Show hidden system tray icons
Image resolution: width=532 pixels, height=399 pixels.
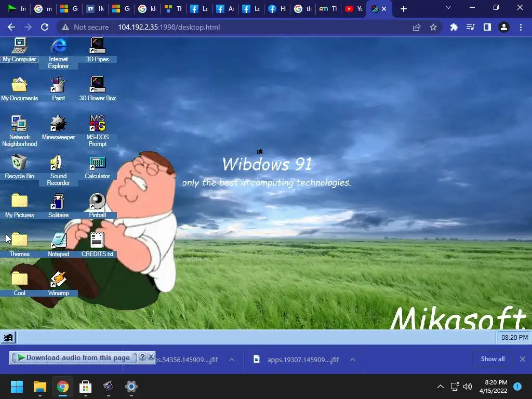tap(441, 387)
